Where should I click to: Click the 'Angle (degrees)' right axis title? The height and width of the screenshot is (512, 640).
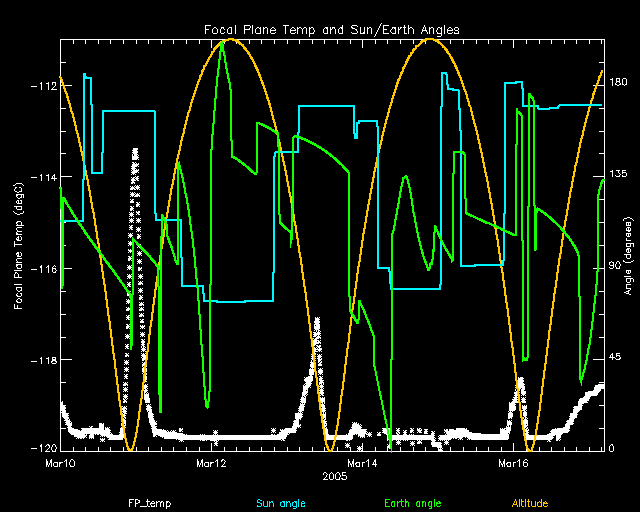pos(628,245)
